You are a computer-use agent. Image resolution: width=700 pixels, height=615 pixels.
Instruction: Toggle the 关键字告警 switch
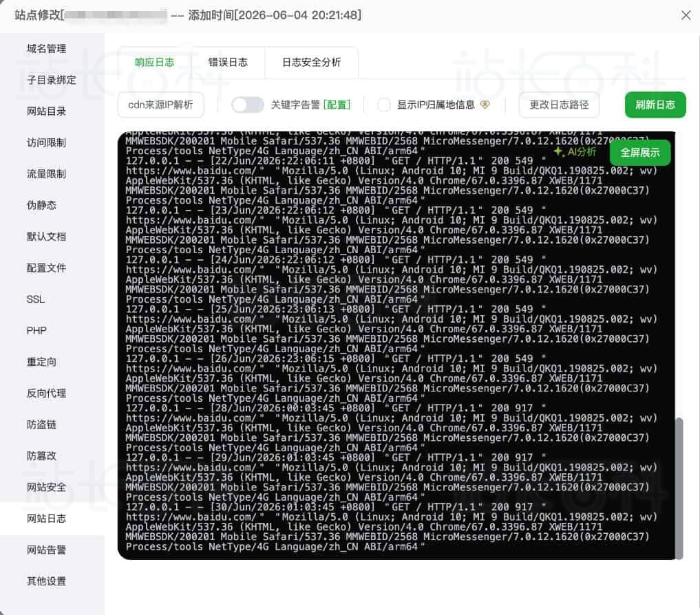tap(247, 105)
